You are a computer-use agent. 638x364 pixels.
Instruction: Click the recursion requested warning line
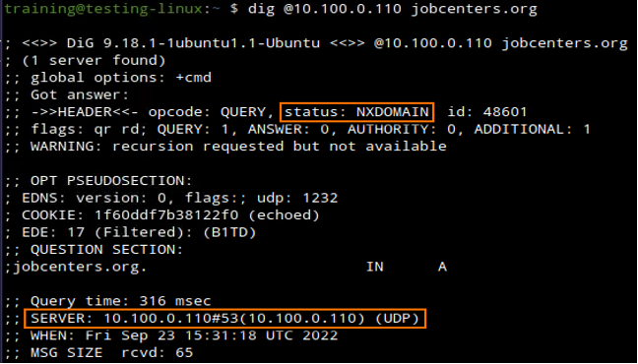click(x=238, y=147)
